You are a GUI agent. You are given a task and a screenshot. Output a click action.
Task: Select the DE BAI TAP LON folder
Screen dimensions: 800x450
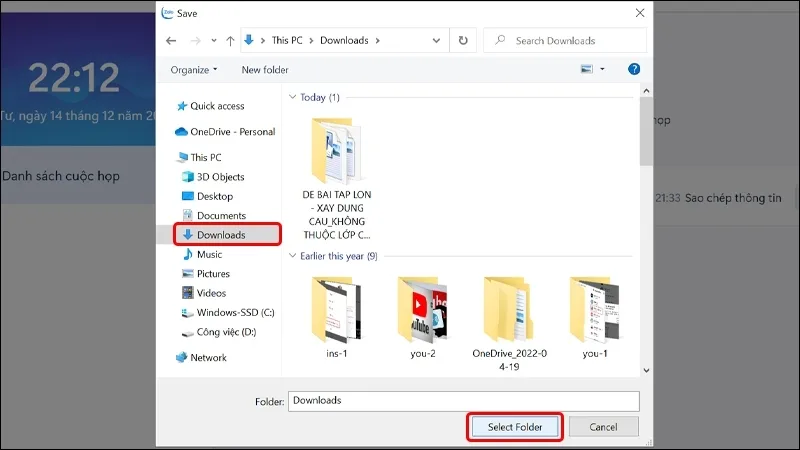tap(337, 178)
